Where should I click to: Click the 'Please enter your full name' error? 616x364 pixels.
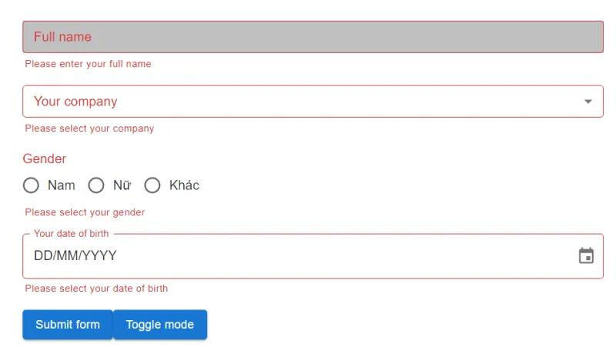[x=88, y=64]
